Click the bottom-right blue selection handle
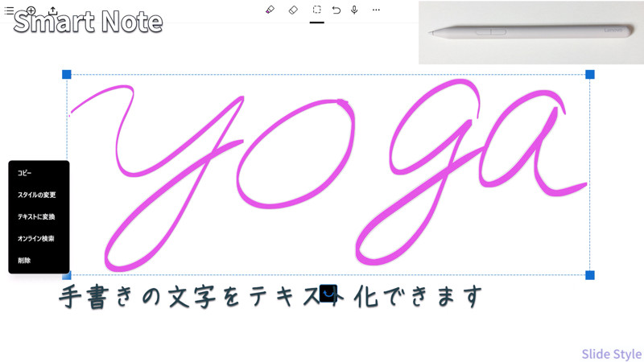 (590, 275)
